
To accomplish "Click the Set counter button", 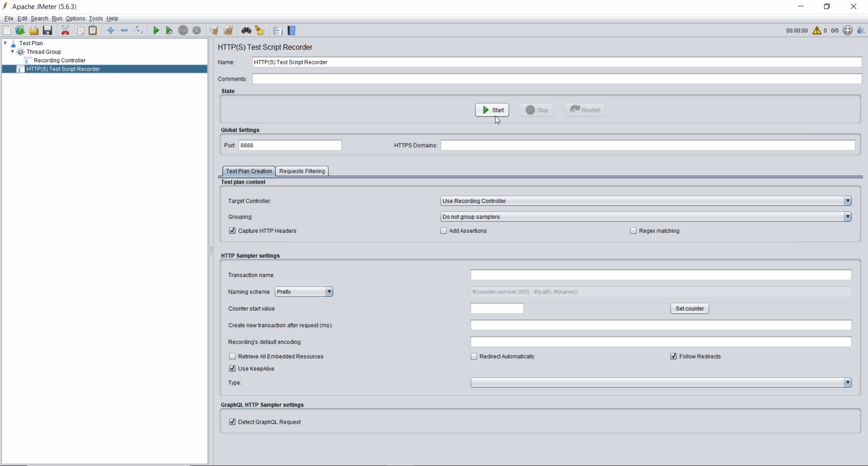I will click(689, 308).
